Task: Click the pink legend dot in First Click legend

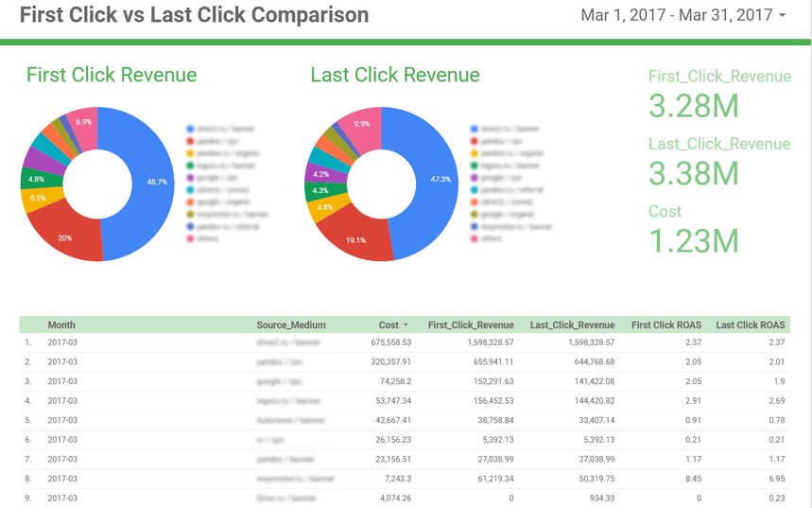Action: (190, 238)
